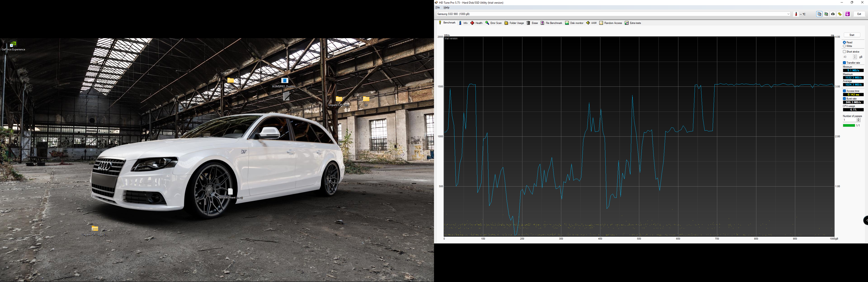Click the purple download arrow icon
868x282 pixels.
point(847,14)
